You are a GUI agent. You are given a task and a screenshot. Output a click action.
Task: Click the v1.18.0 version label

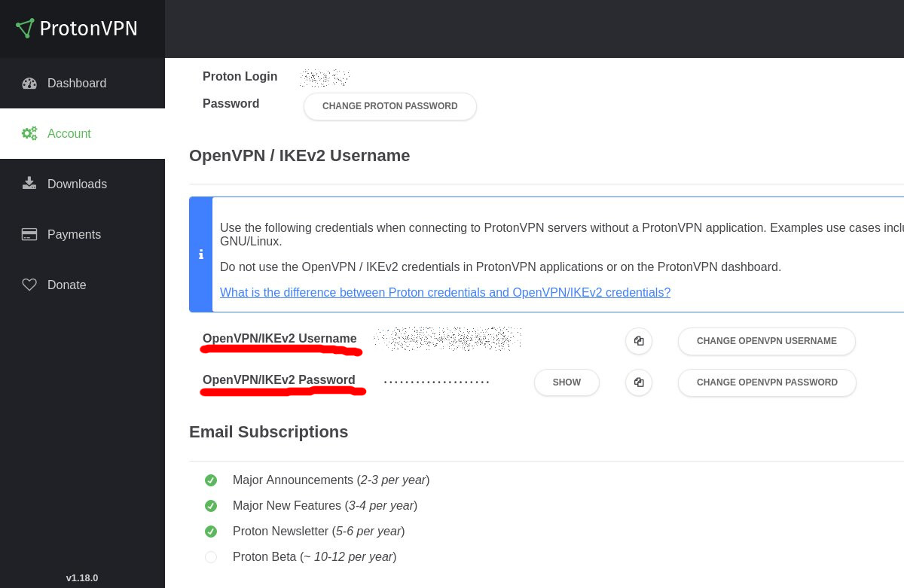pos(82,577)
